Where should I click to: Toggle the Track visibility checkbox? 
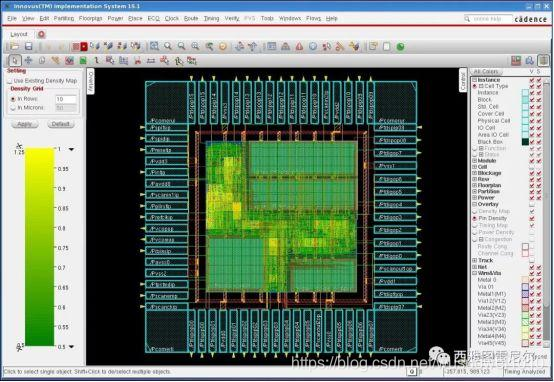pos(532,260)
